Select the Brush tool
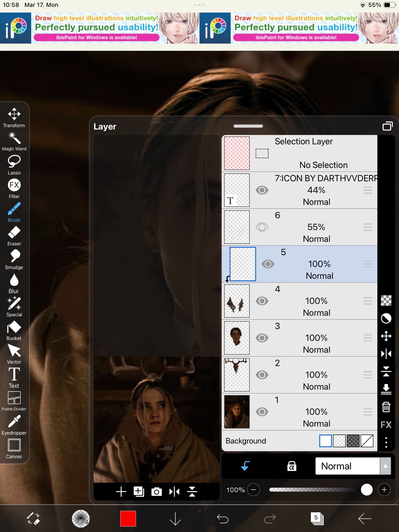The image size is (399, 532). click(14, 212)
